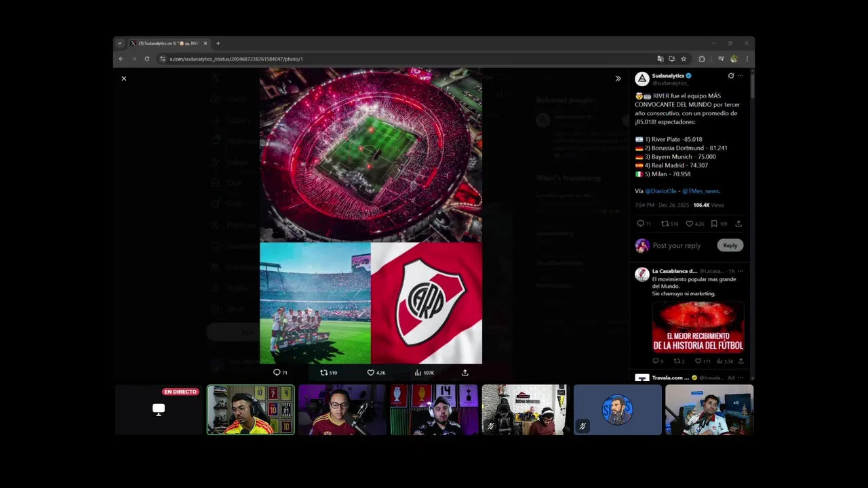Click the share icon below the photo
This screenshot has height=488, width=868.
(x=465, y=373)
